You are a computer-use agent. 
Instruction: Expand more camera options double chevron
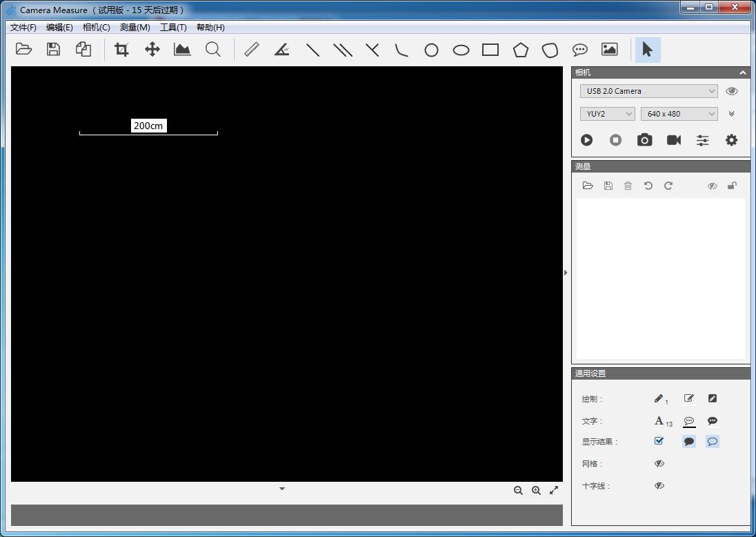pyautogui.click(x=731, y=114)
